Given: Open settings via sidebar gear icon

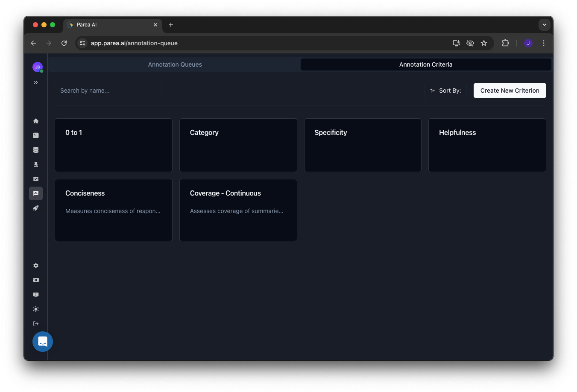Looking at the screenshot, I should click(36, 266).
